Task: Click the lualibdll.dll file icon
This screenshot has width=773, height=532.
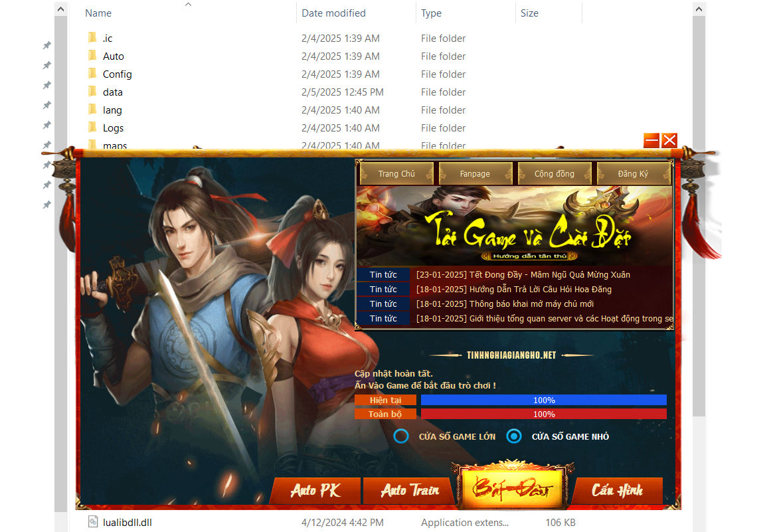Action: pos(93,521)
